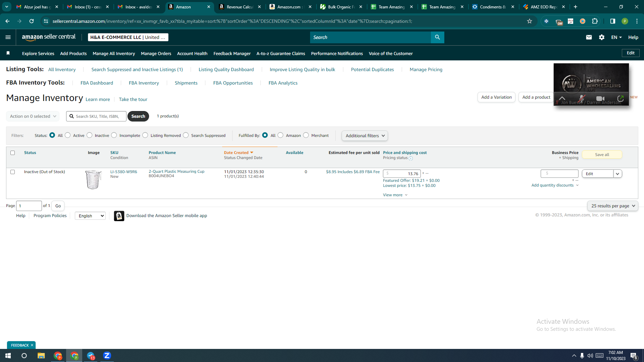Screen dimensions: 644x362
Task: Click the pricing status info icon
Action: [x=411, y=158]
